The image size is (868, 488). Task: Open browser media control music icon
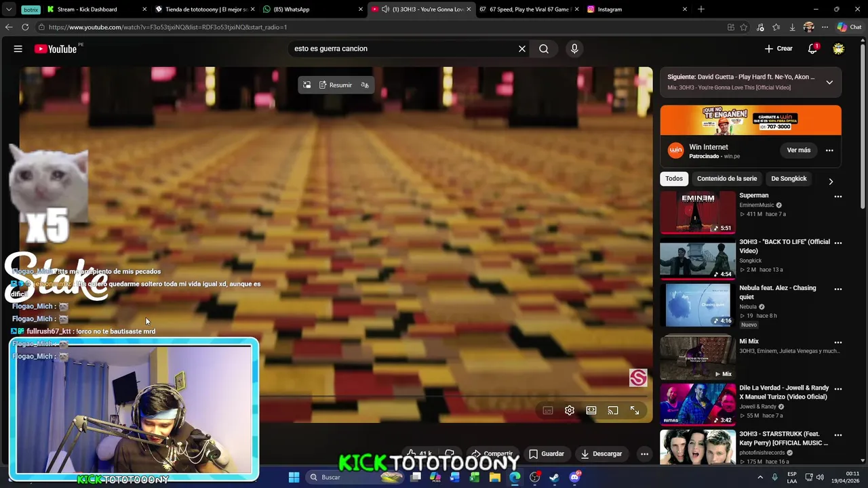tap(760, 27)
